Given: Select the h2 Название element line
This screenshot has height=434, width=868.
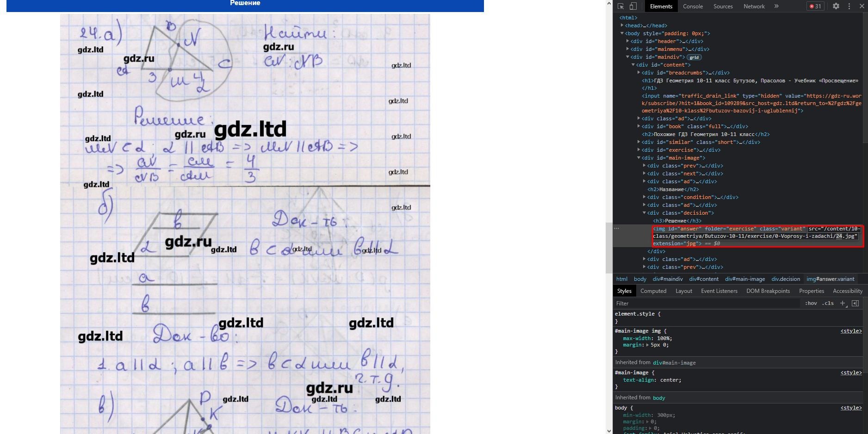Looking at the screenshot, I should tap(673, 189).
